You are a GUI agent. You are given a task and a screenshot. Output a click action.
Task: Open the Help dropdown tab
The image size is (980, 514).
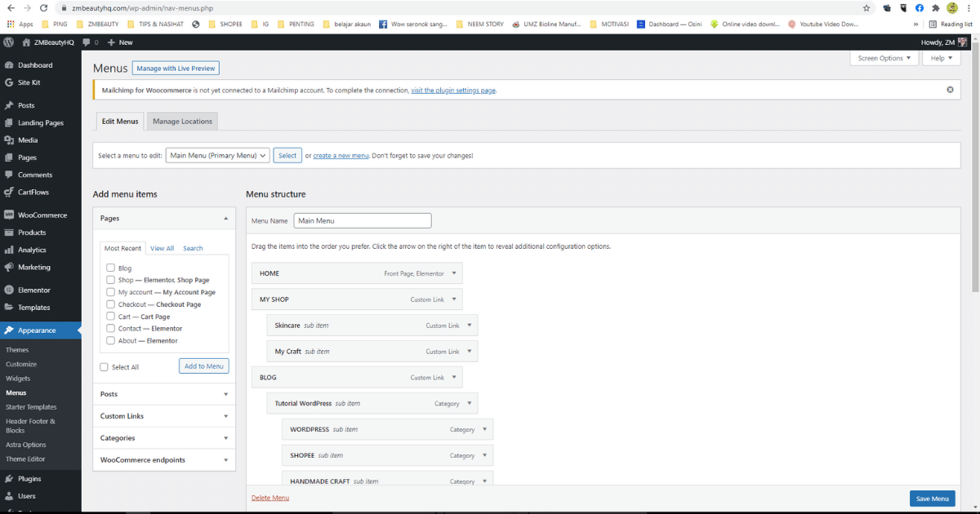941,58
